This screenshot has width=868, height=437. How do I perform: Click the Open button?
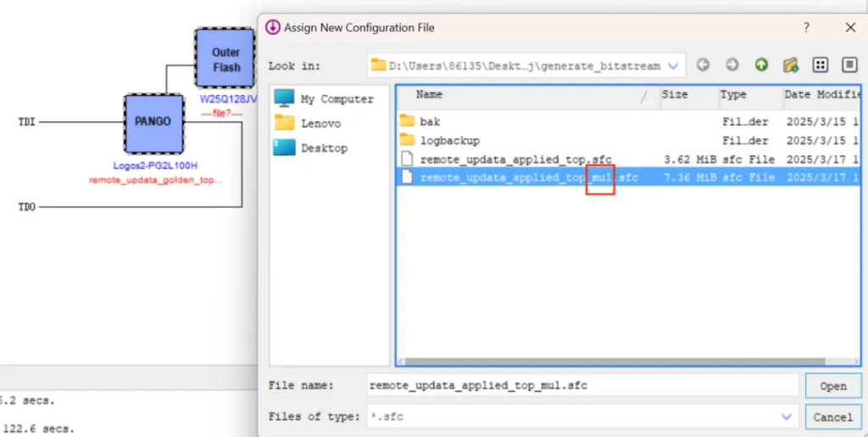click(832, 386)
